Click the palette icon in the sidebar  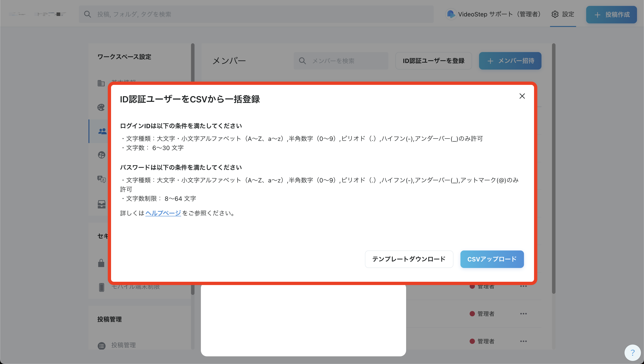[x=101, y=107]
